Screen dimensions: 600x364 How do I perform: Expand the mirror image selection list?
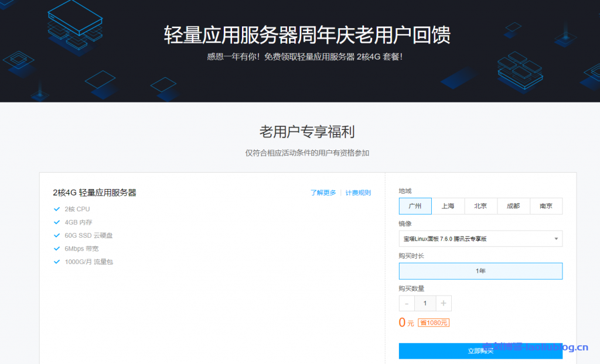[x=480, y=239]
